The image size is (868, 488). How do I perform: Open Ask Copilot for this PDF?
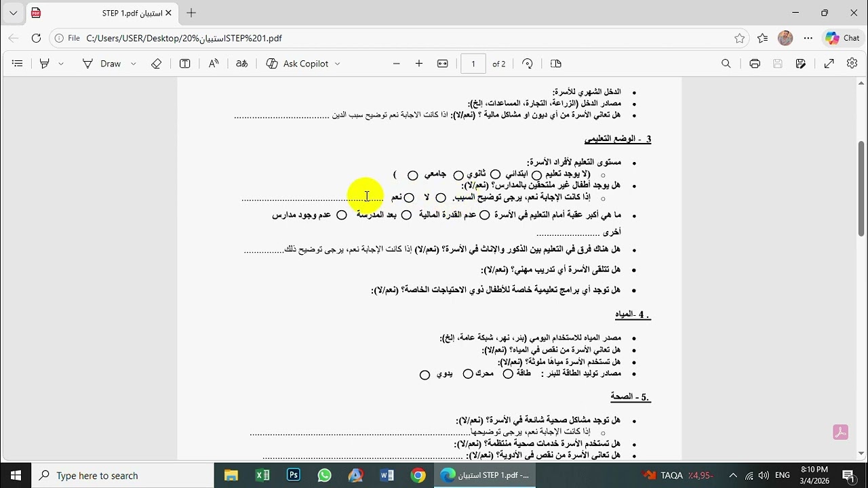[x=298, y=64]
